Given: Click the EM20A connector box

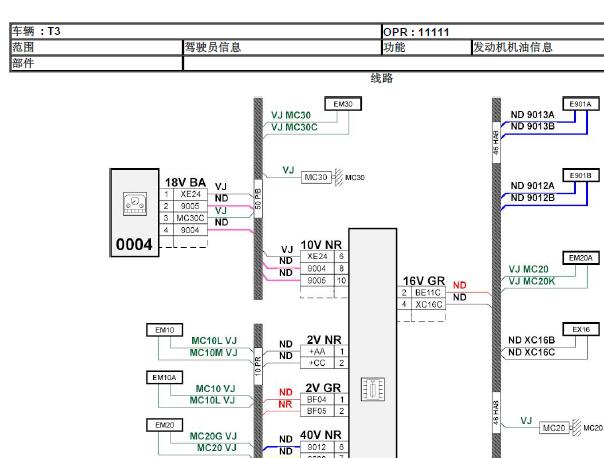Looking at the screenshot, I should (x=581, y=258).
